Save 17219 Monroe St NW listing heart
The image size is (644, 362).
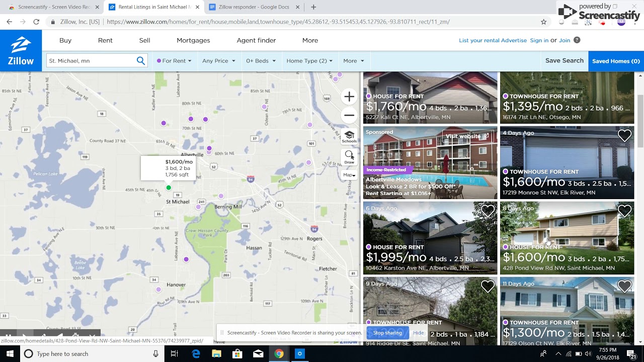[624, 136]
